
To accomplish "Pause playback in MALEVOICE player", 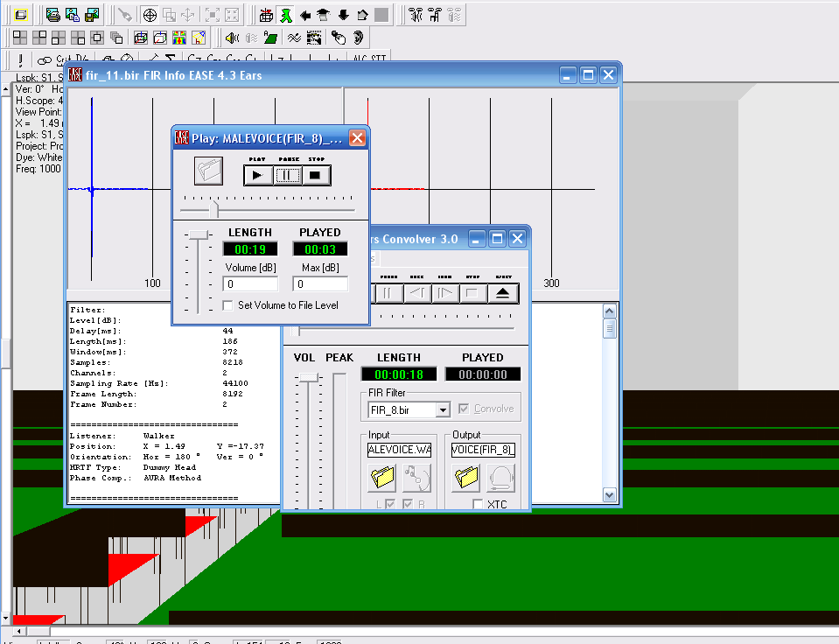I will pyautogui.click(x=287, y=175).
